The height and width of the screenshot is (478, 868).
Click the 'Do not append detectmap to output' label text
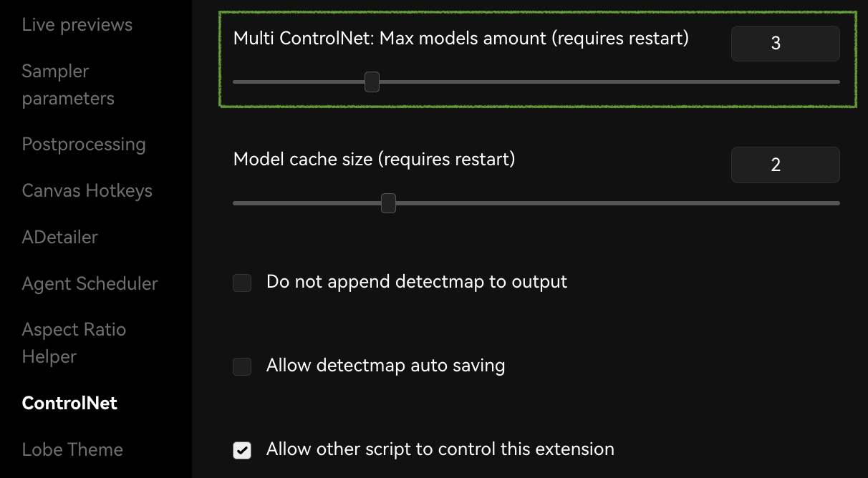[x=416, y=282]
